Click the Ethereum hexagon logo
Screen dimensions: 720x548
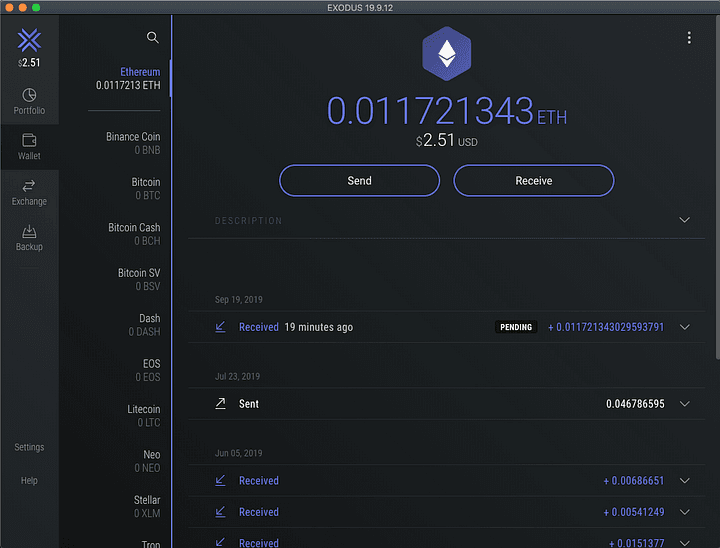pos(446,54)
